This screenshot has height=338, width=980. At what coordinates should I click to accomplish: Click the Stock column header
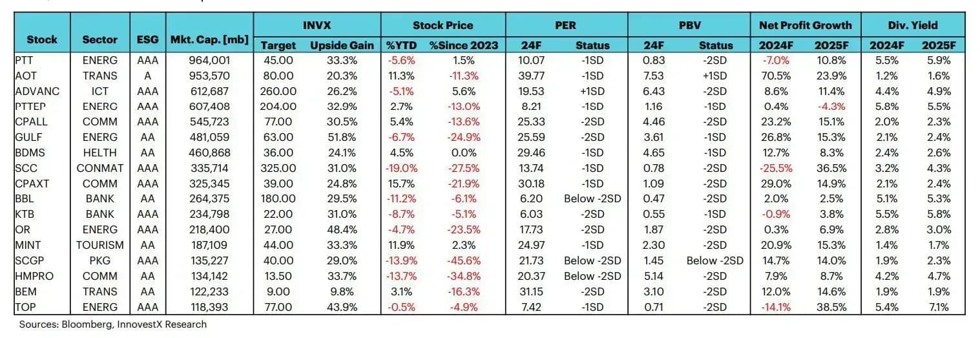42,39
